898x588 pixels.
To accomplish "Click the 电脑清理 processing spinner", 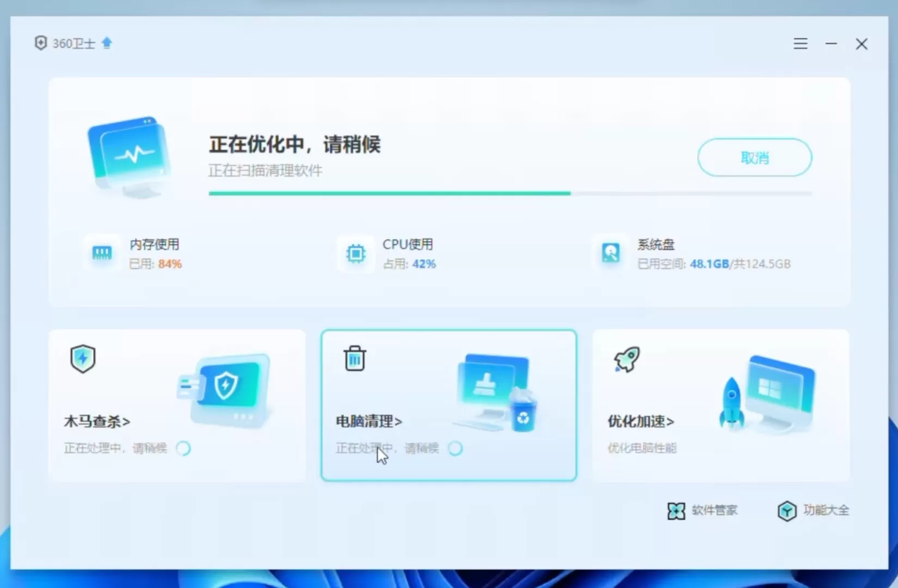I will coord(455,448).
